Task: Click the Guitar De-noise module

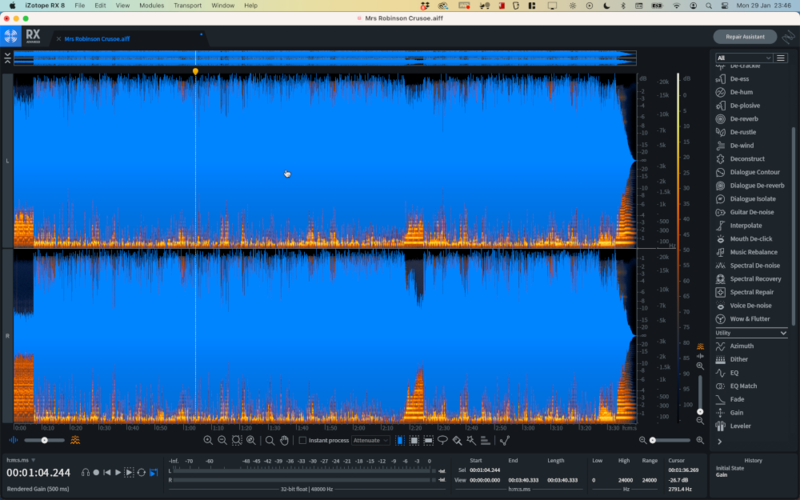Action: (753, 212)
